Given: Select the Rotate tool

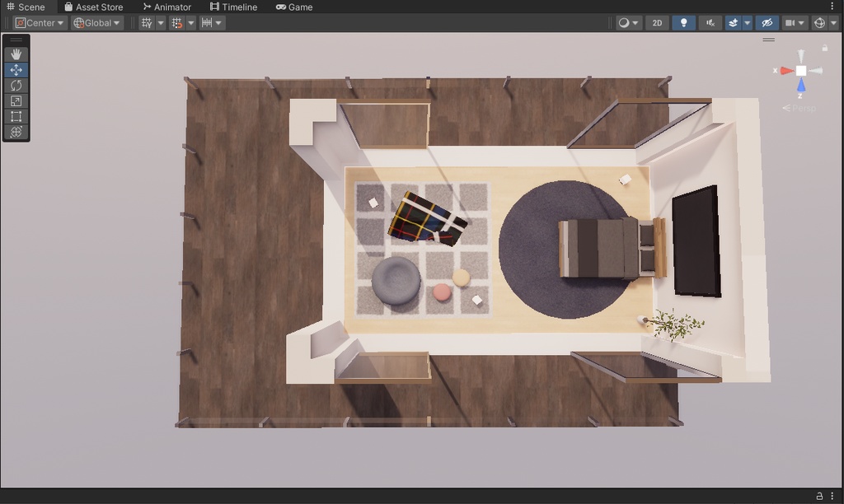Looking at the screenshot, I should click(x=16, y=86).
